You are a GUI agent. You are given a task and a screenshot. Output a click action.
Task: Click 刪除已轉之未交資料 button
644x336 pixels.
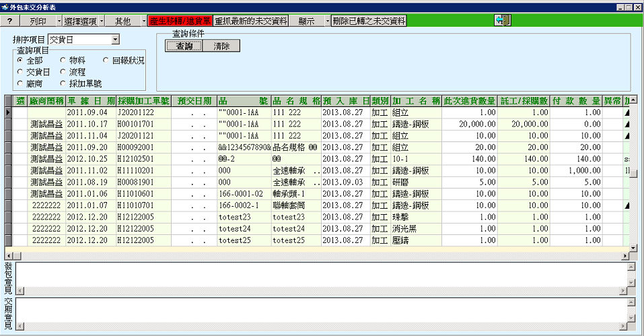(369, 21)
